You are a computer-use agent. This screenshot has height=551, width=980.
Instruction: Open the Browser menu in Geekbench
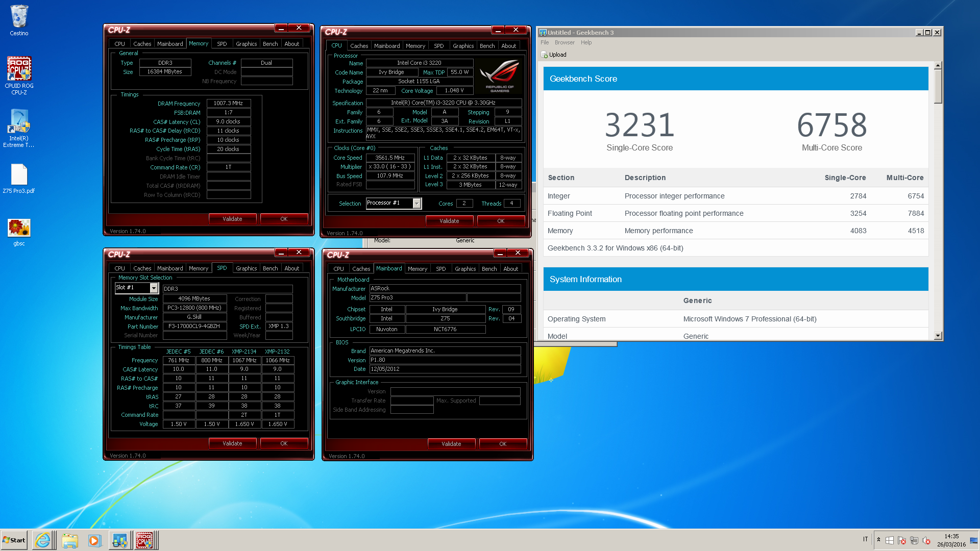(x=565, y=42)
